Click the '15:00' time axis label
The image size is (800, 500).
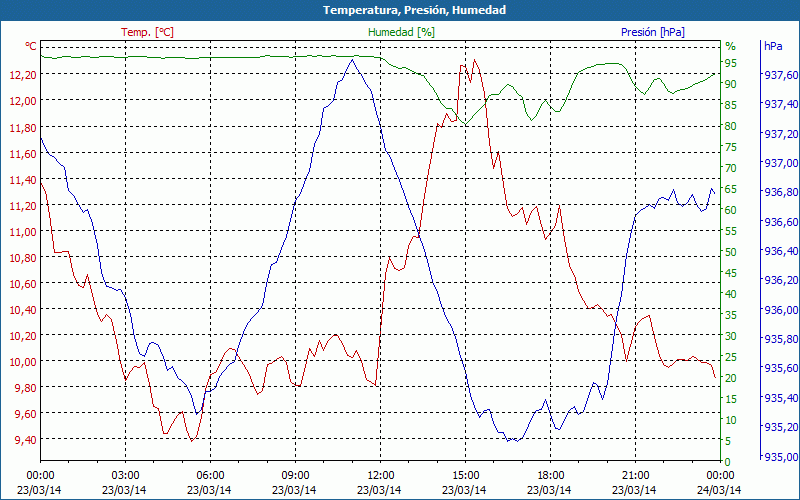tap(464, 476)
